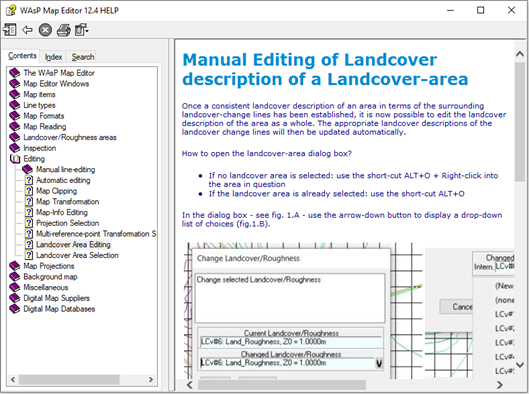Open the Projection Selection topic
The height and width of the screenshot is (394, 529).
coord(67,223)
